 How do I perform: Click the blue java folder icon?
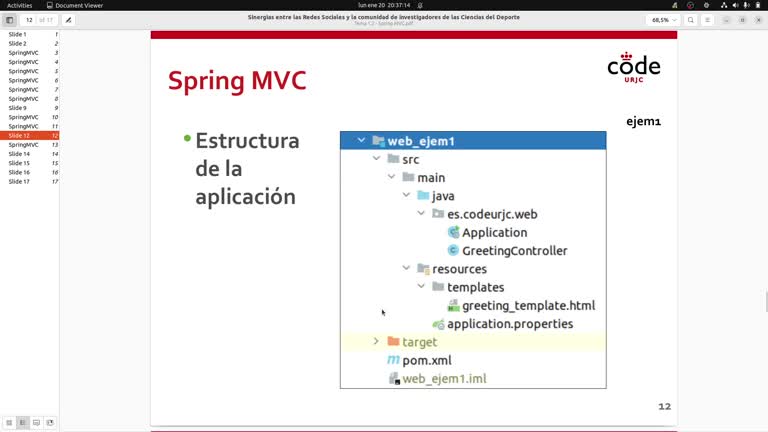[423, 195]
